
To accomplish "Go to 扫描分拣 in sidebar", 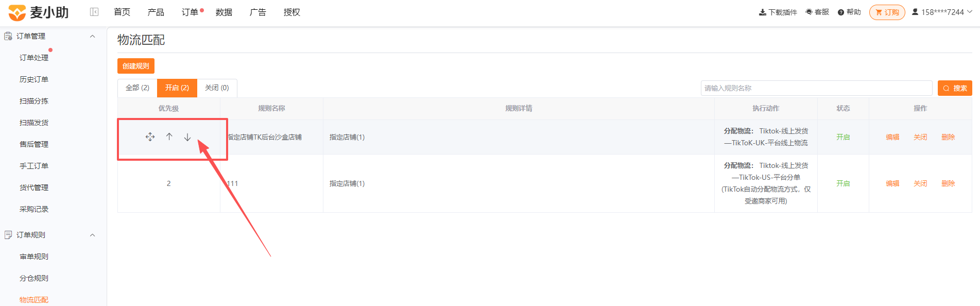I will (34, 101).
